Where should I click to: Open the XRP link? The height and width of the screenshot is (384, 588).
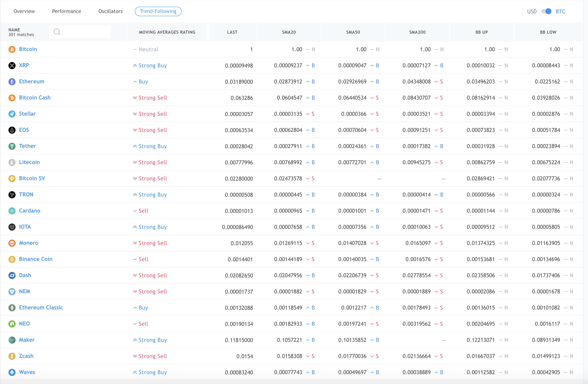[x=24, y=65]
